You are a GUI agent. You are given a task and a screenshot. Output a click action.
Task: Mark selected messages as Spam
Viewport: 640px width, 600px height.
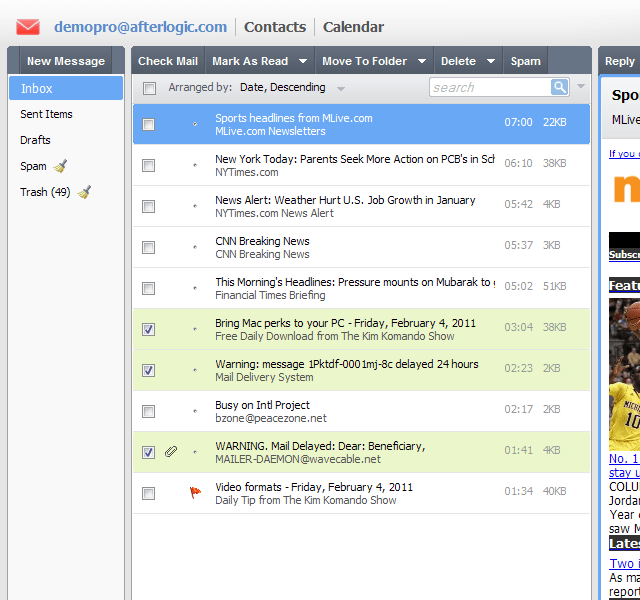point(525,61)
